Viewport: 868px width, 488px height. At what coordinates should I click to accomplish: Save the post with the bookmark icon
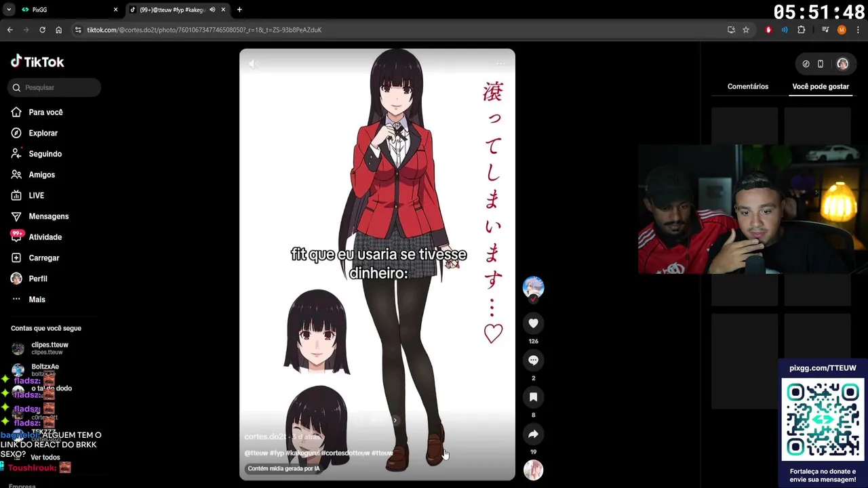pos(533,397)
